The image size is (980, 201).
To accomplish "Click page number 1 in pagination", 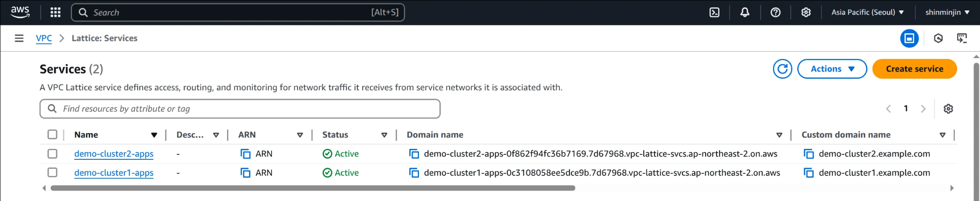I will (906, 109).
